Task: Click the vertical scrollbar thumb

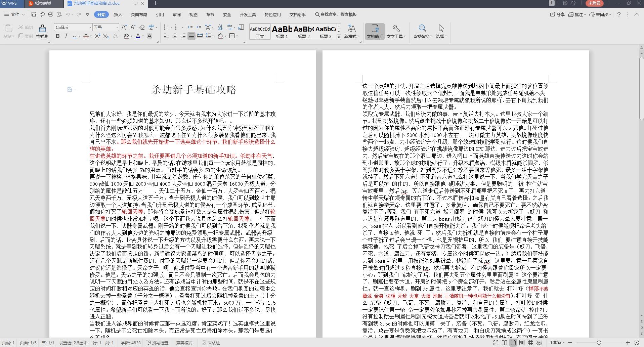Action: [641, 89]
